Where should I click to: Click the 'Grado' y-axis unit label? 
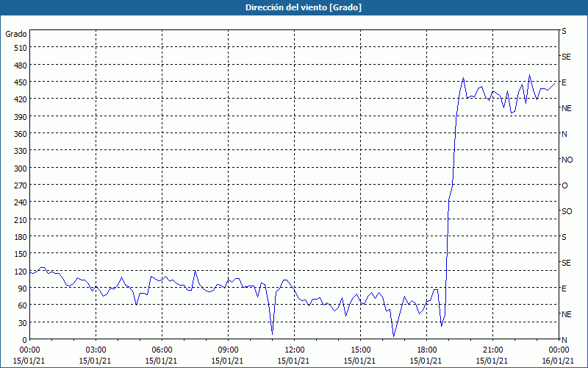click(x=16, y=34)
